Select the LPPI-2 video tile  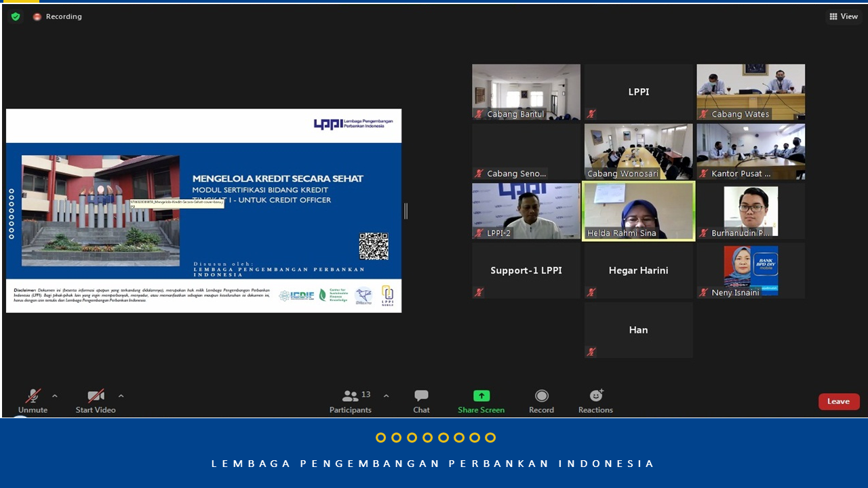click(526, 211)
